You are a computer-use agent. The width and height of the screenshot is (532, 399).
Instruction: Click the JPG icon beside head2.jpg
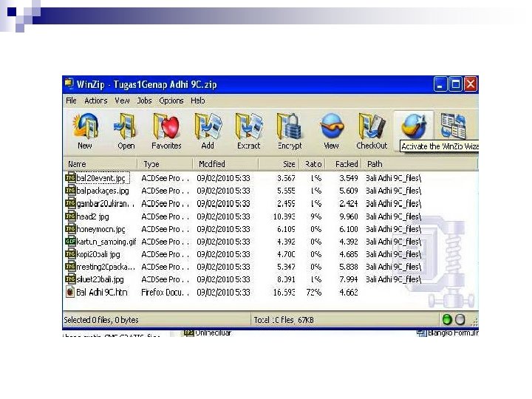70,216
